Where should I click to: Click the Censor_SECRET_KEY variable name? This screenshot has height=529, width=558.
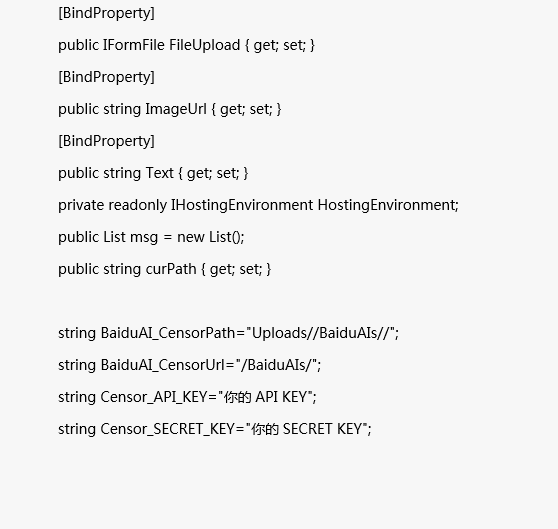[168, 430]
